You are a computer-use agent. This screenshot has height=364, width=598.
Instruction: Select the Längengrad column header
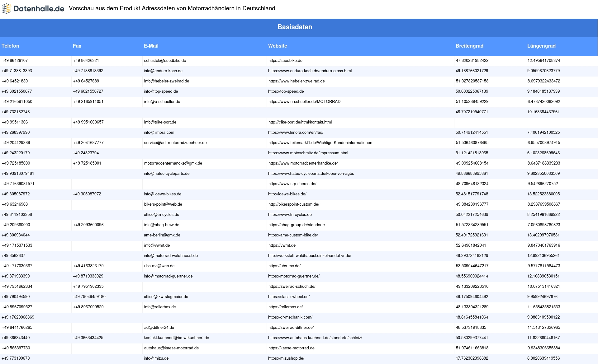[x=541, y=46]
